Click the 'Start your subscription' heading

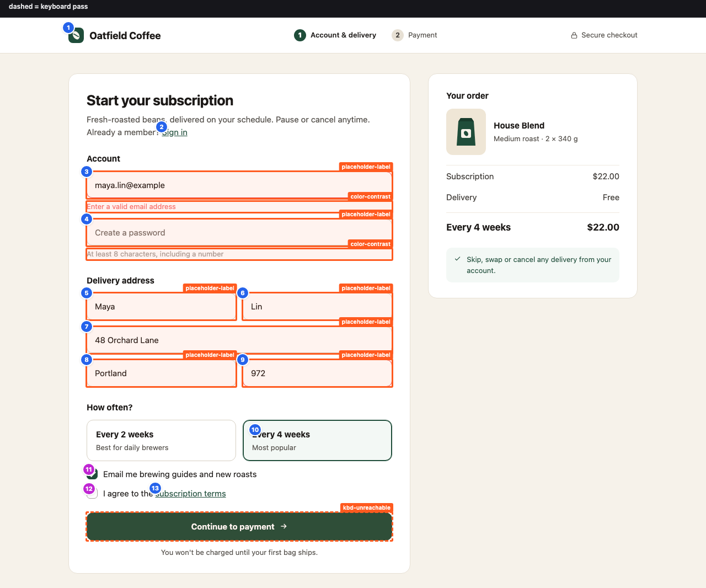(160, 100)
